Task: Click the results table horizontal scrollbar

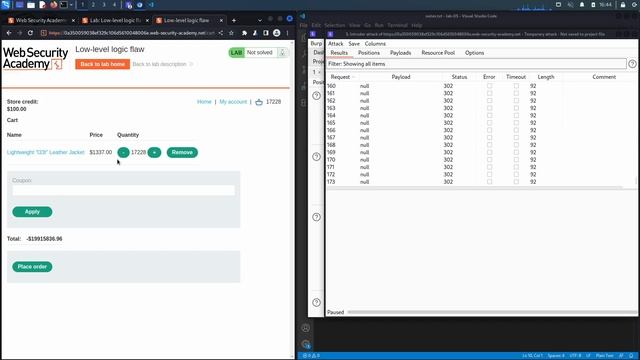Action: pyautogui.click(x=475, y=188)
